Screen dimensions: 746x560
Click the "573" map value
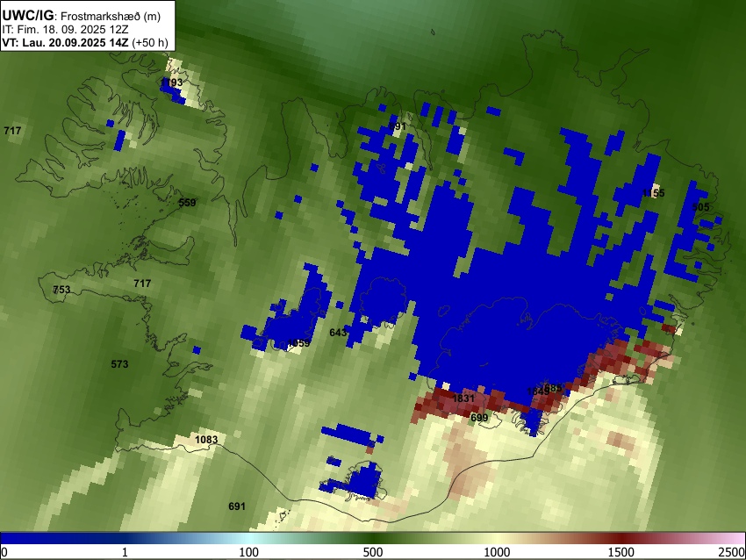click(x=119, y=364)
